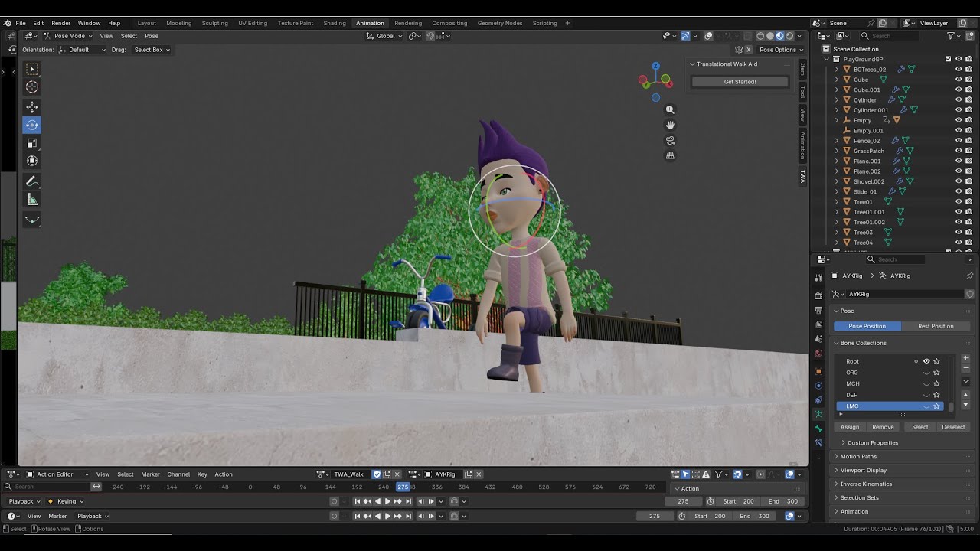Hide Fence_02 object in viewport

coord(959,141)
